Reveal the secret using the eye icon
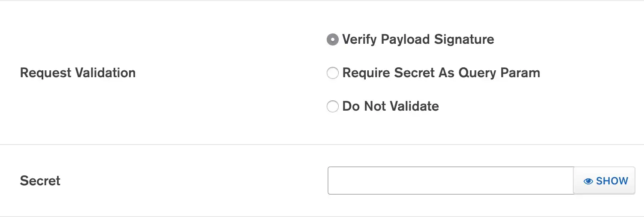 pos(588,181)
